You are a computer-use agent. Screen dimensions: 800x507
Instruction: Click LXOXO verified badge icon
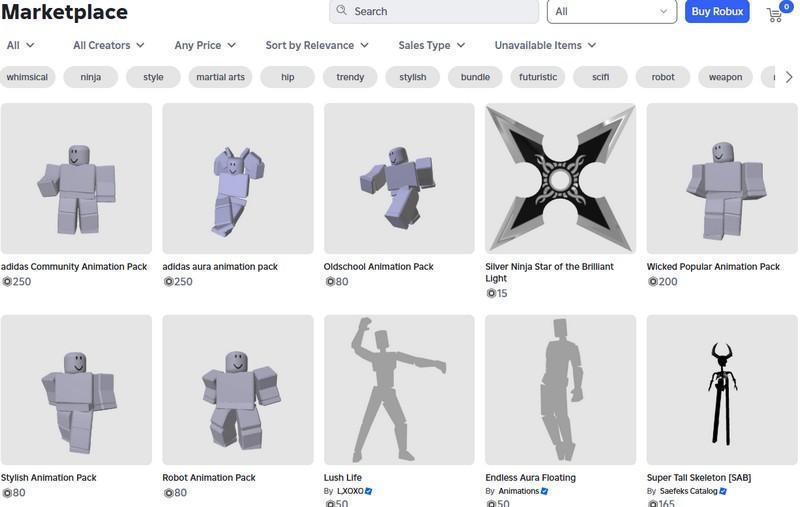[x=369, y=492]
